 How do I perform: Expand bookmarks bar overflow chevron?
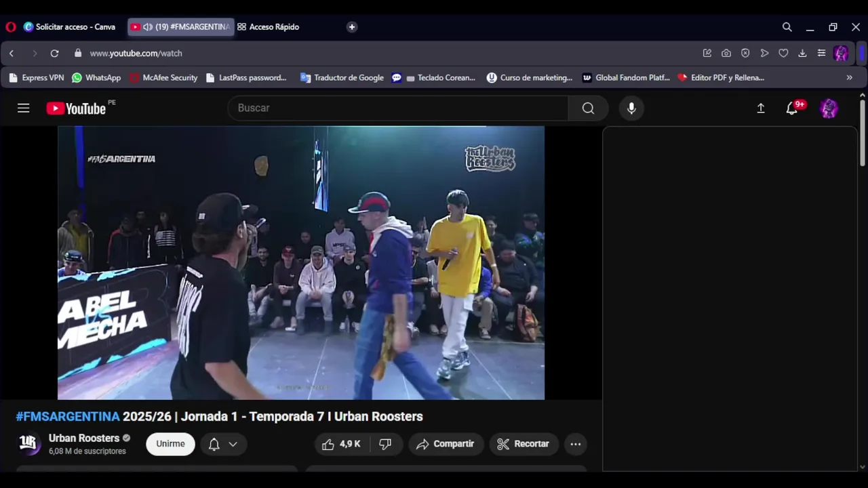point(849,77)
